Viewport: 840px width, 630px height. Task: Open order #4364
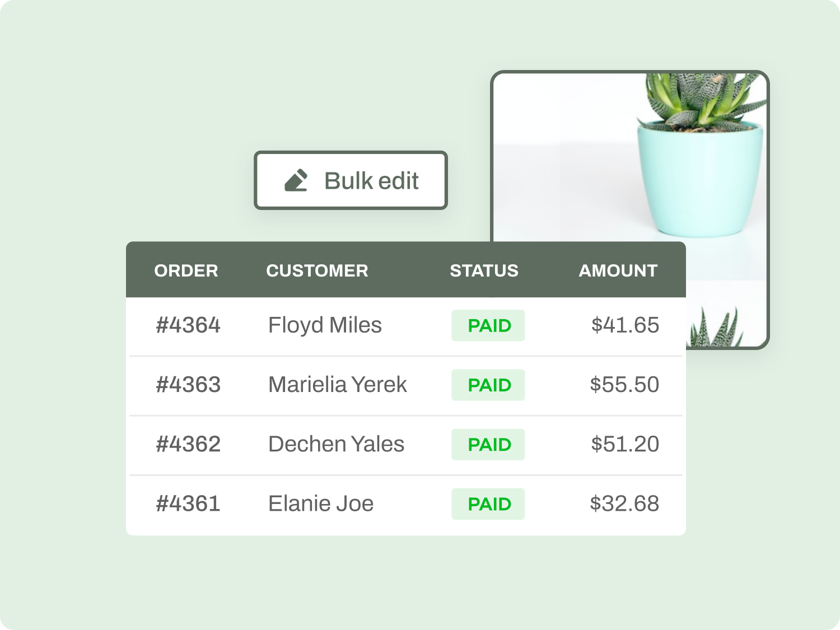coord(188,325)
